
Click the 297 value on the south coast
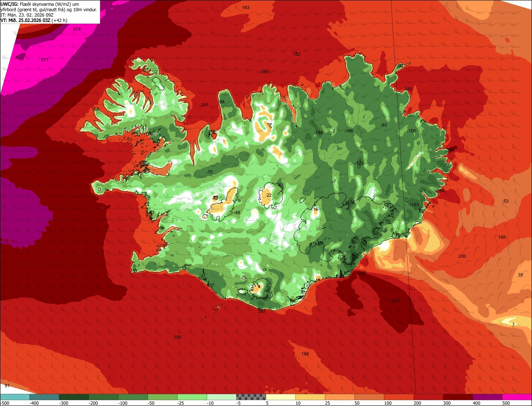point(262,311)
